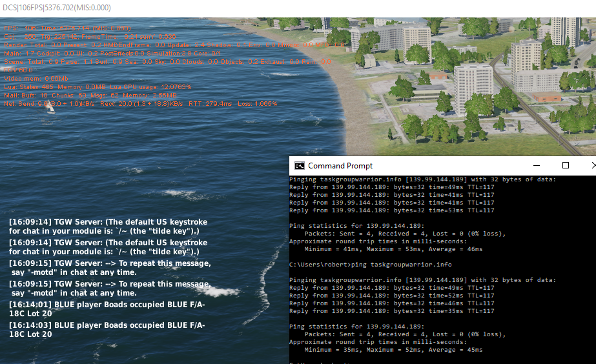The image size is (596, 364).
Task: Click the Lua CPU usage overlay value
Action: (150, 87)
